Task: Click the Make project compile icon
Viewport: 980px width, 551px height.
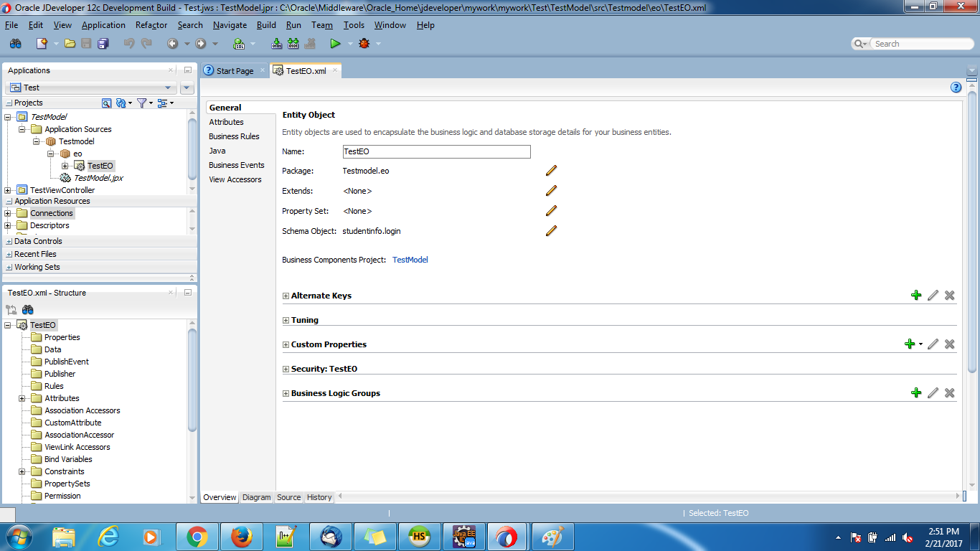Action: [276, 43]
